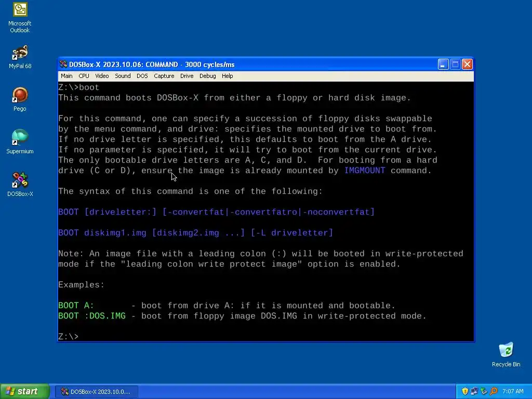Select the Recycle Bin icon
This screenshot has height=399, width=532.
coord(506,355)
